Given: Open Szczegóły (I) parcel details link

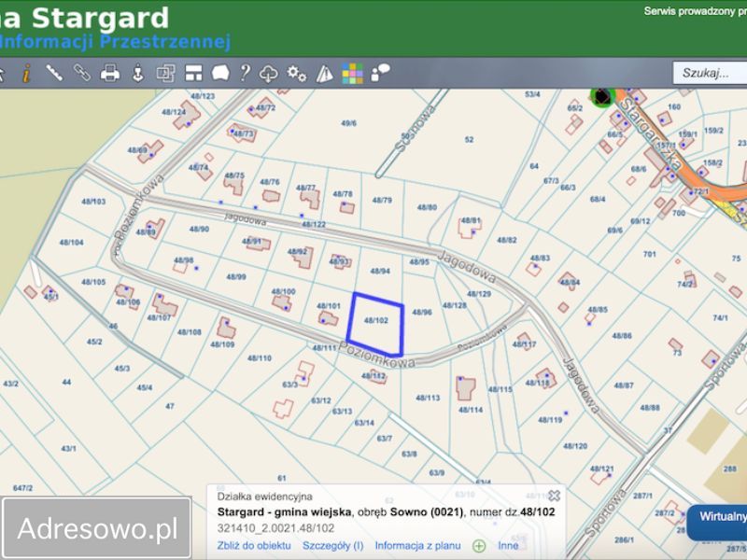Looking at the screenshot, I should tap(332, 545).
